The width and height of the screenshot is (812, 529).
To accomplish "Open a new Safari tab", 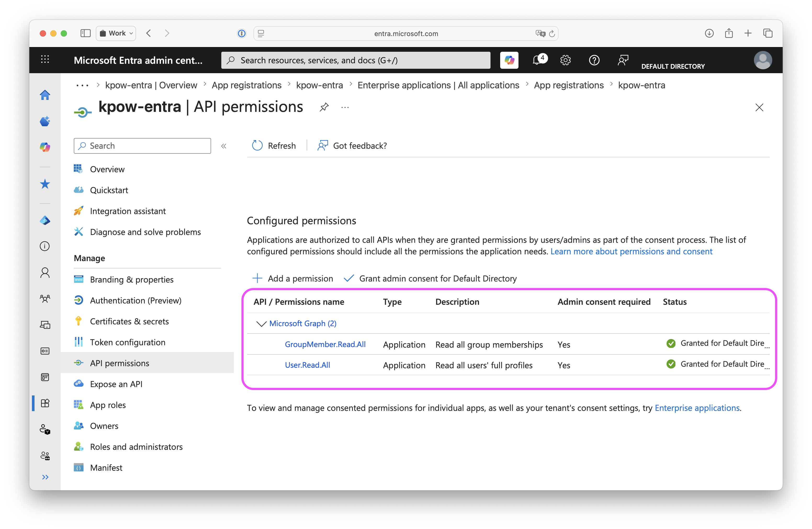I will click(748, 33).
